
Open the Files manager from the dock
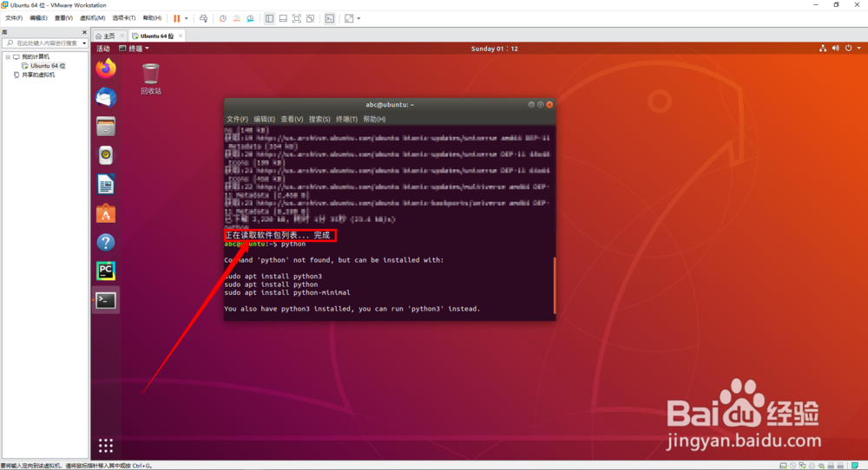pyautogui.click(x=106, y=127)
